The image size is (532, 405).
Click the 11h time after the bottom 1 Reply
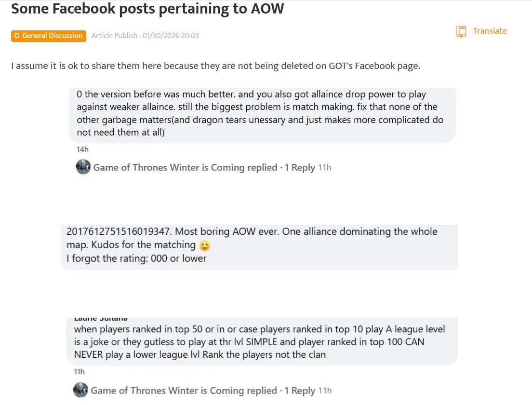pos(325,391)
